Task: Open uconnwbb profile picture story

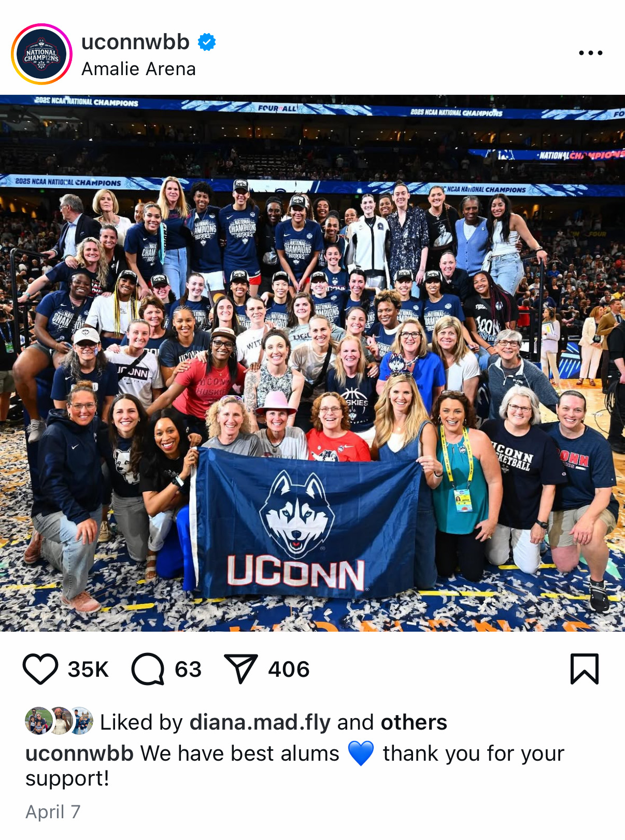Action: tap(41, 54)
